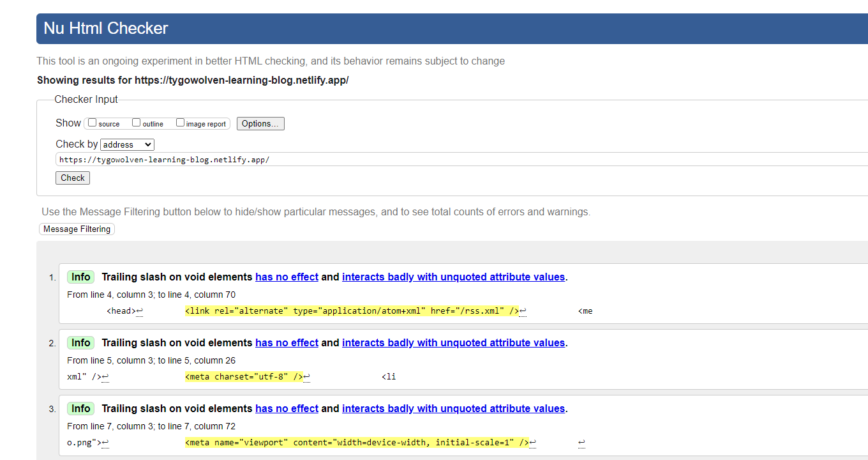Open the 'Check by' address dropdown
This screenshot has width=868, height=460.
point(127,144)
